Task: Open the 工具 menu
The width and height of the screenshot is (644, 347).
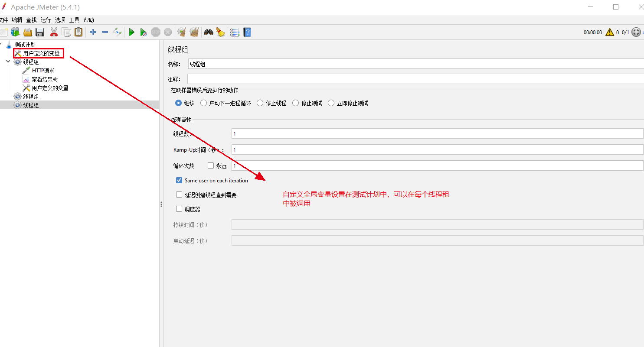Action: pos(74,20)
